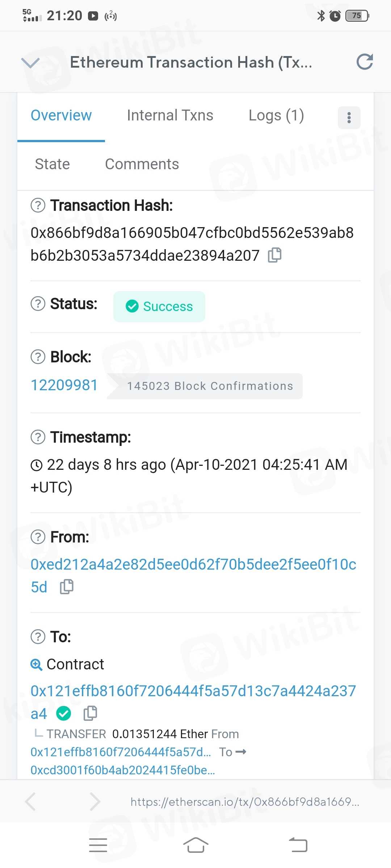Copy the To contract address
391x868 pixels.
(x=90, y=713)
